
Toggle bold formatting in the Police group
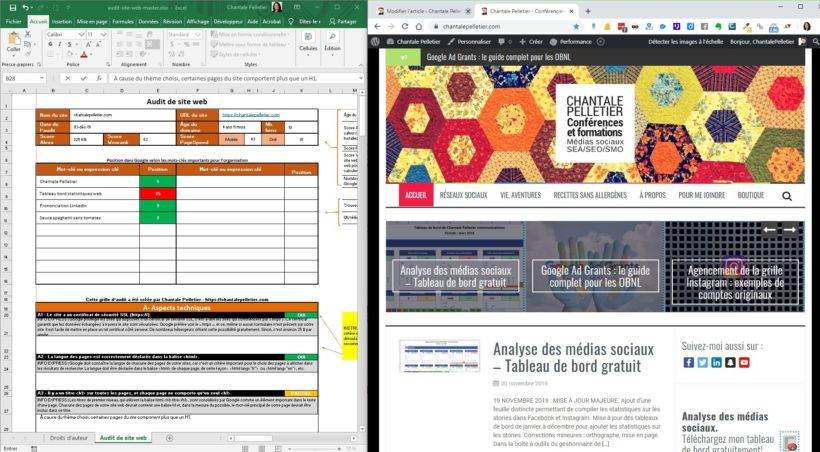[51, 44]
